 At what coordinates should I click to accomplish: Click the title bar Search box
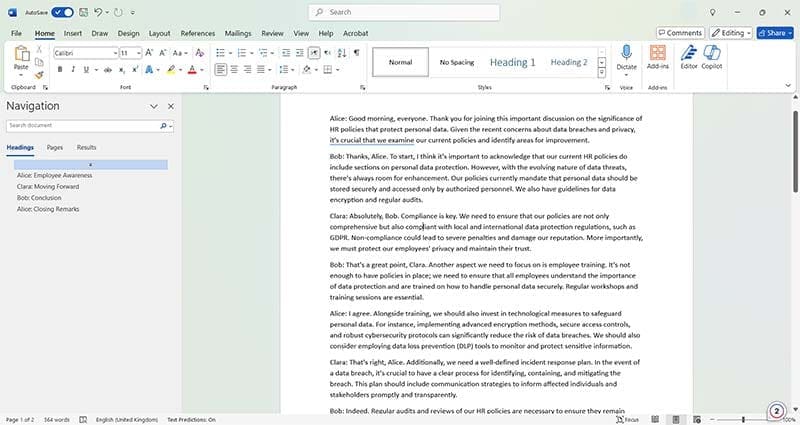[404, 12]
